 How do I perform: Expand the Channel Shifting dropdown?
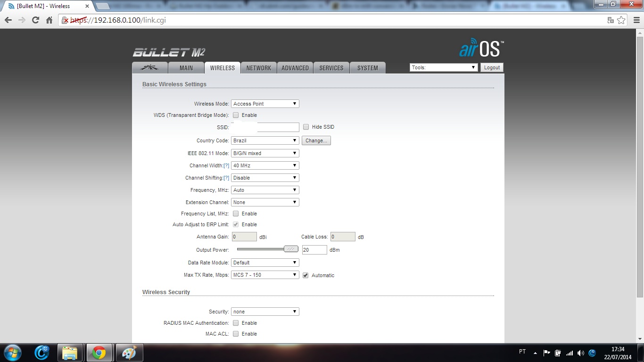coord(265,178)
